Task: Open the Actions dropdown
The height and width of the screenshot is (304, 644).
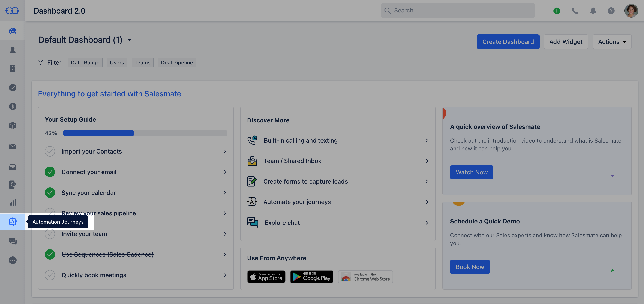Action: (612, 41)
